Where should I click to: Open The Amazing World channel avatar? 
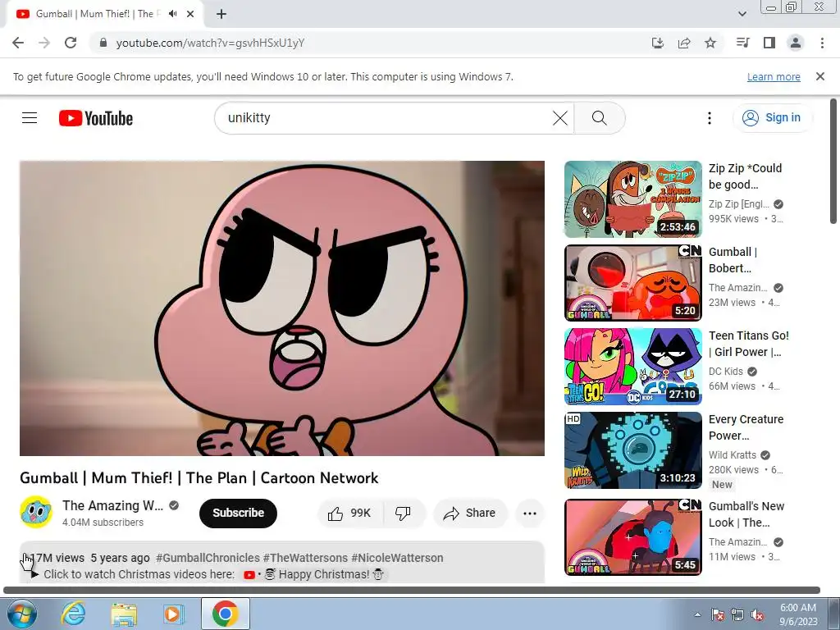[36, 512]
